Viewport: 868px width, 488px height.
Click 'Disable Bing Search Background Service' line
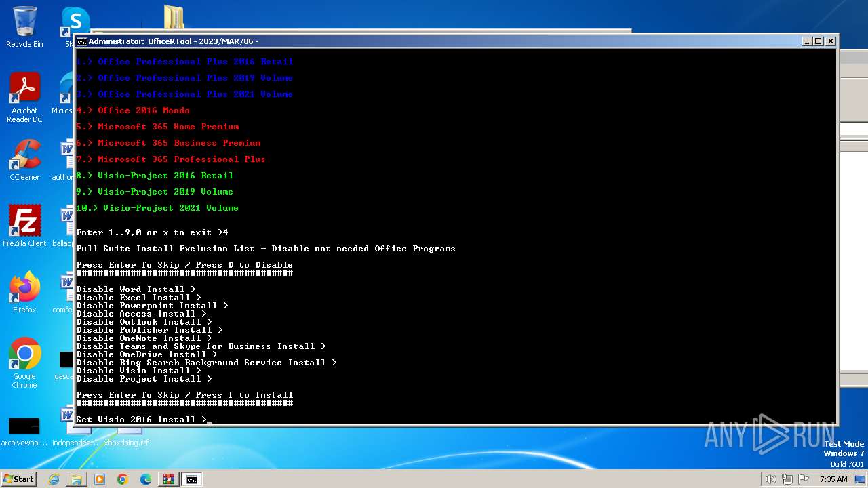(206, 363)
